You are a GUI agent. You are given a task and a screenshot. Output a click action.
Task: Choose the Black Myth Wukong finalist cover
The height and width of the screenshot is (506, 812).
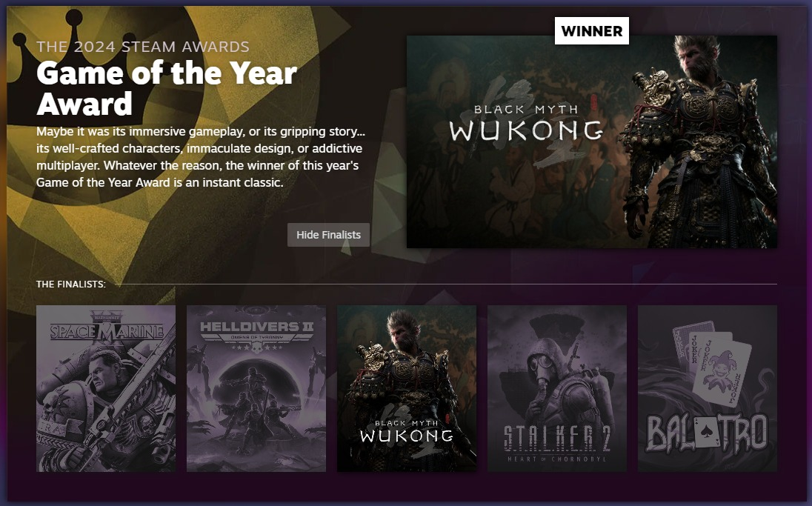[x=407, y=388]
